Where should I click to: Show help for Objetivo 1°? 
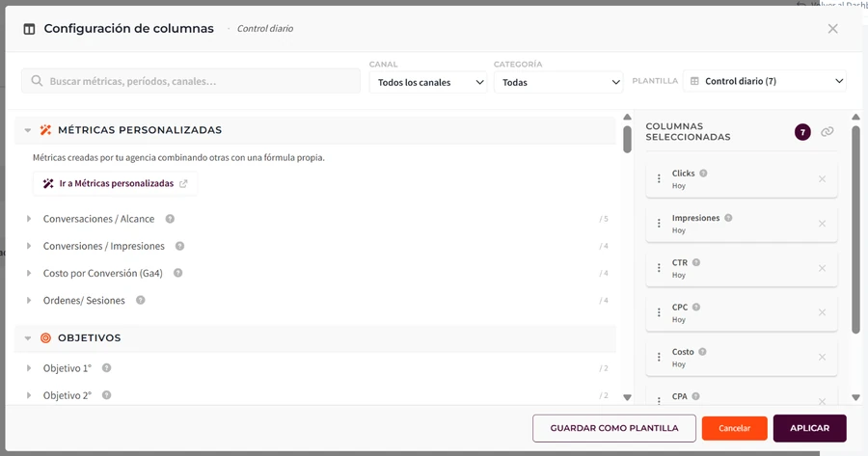[x=107, y=368]
